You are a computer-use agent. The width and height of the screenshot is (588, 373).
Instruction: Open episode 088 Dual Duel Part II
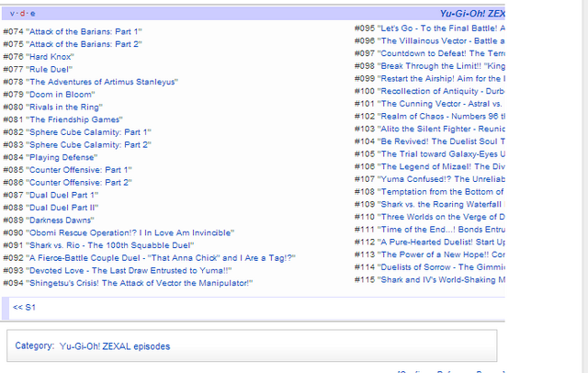(x=62, y=208)
